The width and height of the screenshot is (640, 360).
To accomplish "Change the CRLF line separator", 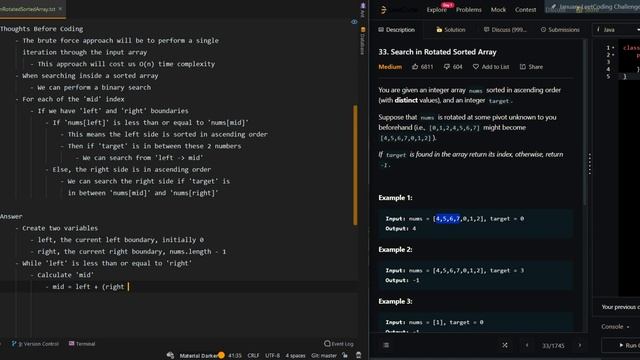I will [253, 356].
